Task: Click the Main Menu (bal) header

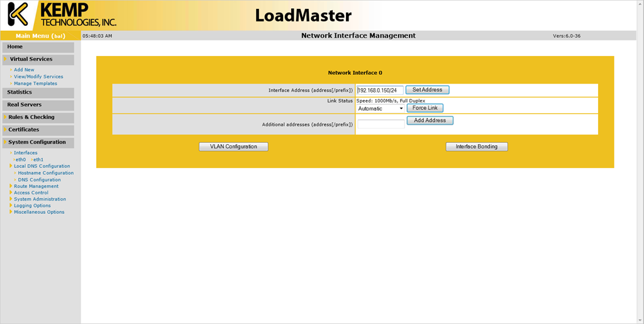Action: point(40,36)
